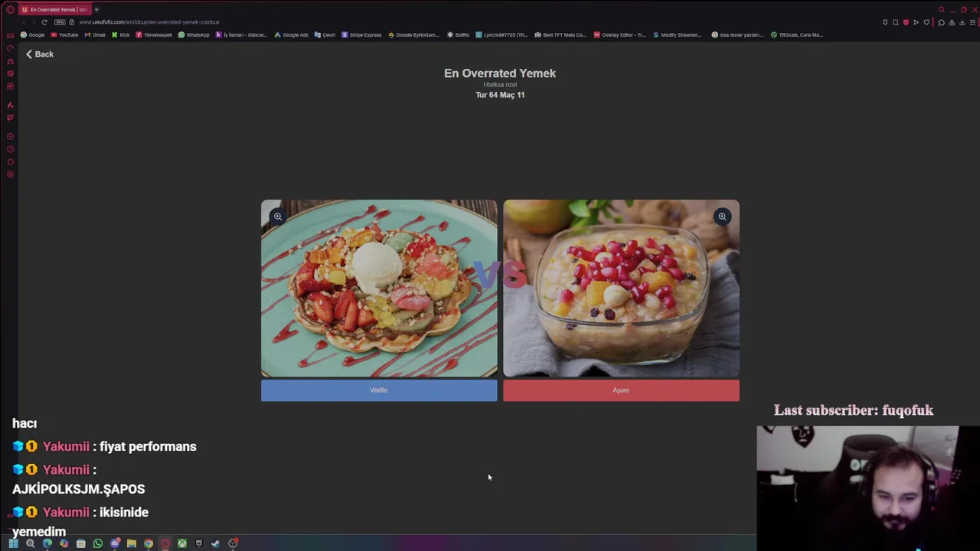Screen dimensions: 980x551
Task: Open the Opera sidebar settings gear
Action: point(10,174)
